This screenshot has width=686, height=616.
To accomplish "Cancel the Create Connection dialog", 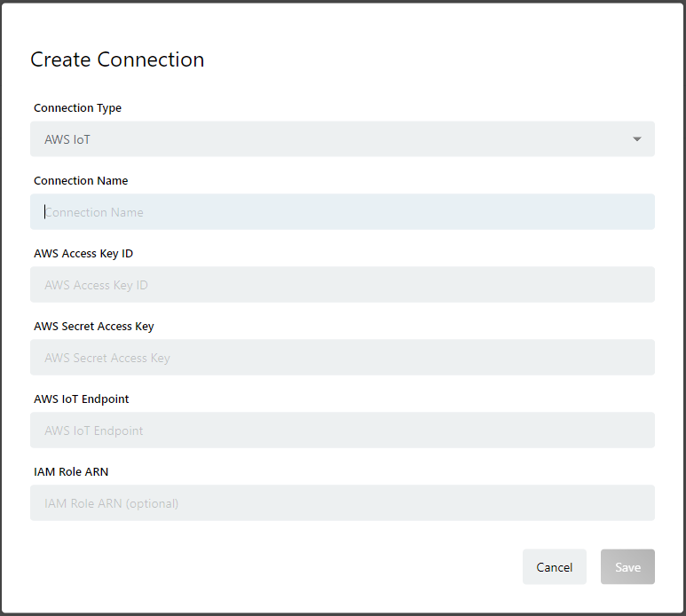I will tap(555, 566).
